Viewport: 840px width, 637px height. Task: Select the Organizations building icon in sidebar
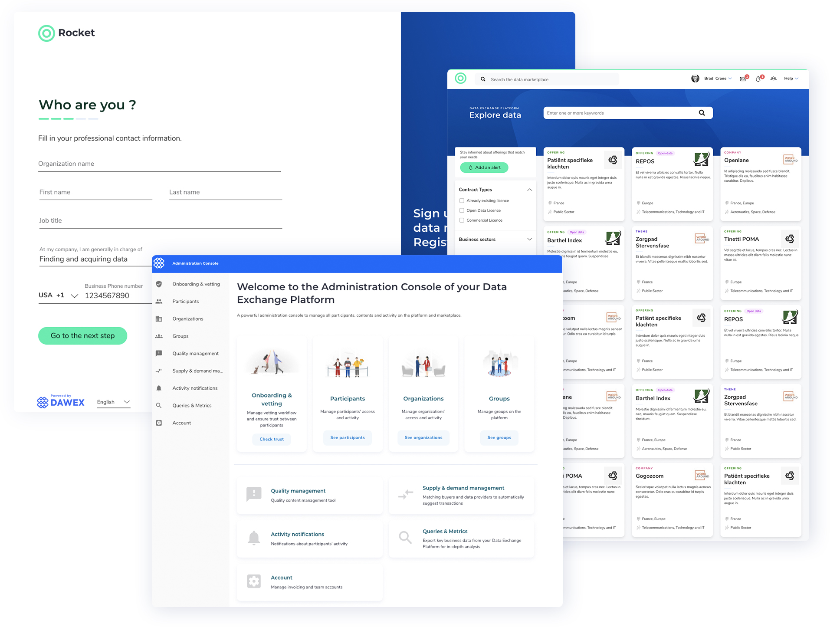pyautogui.click(x=159, y=318)
